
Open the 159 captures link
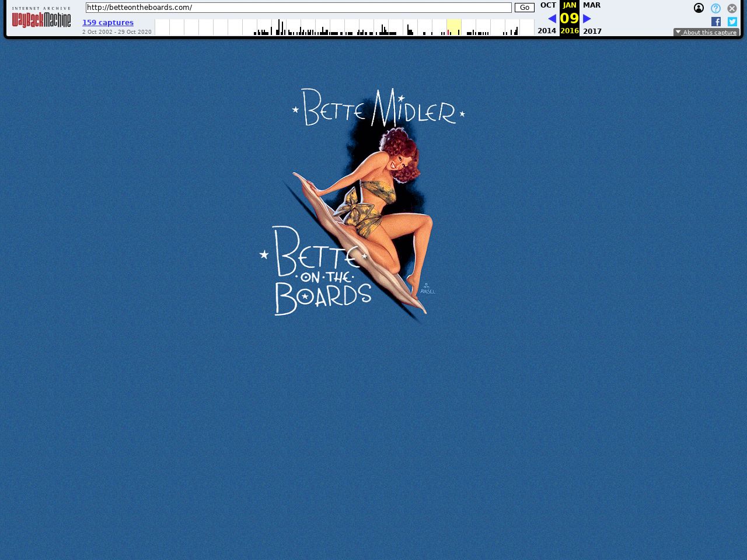click(x=108, y=23)
